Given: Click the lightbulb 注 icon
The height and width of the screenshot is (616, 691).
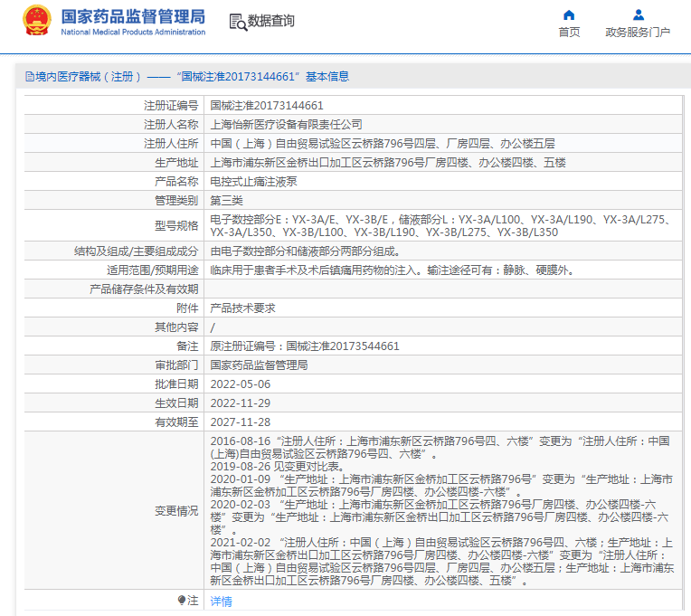Looking at the screenshot, I should [x=182, y=600].
